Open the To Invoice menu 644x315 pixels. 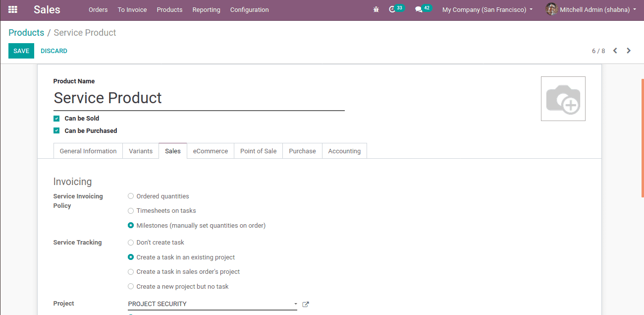pyautogui.click(x=132, y=9)
